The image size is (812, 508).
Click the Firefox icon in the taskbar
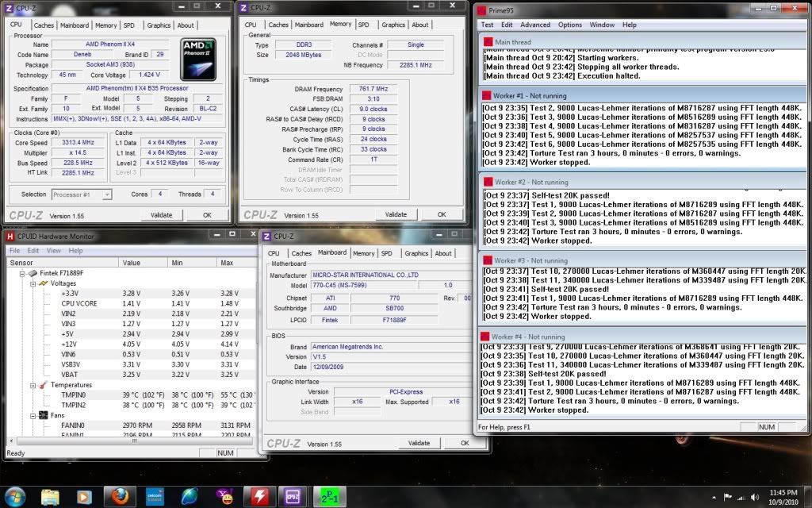(x=120, y=495)
